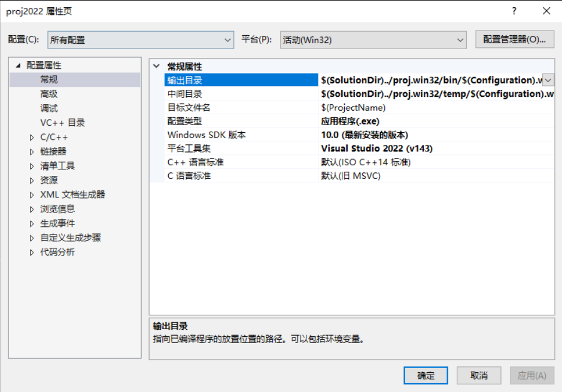Screen dimensions: 562x392
Task: Confirm with the 确定 button
Action: (x=426, y=375)
